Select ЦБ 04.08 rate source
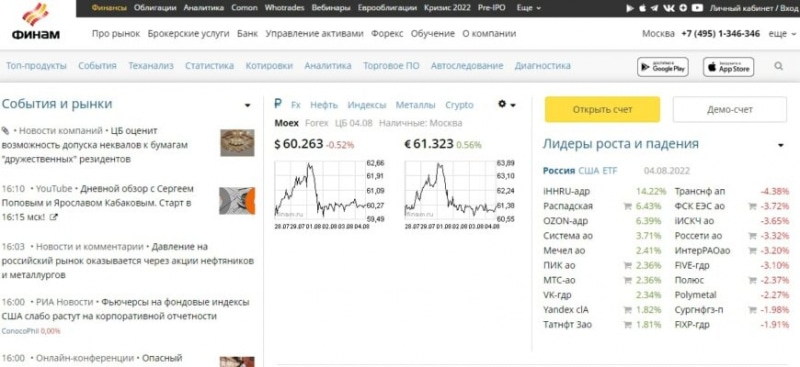800x367 pixels. coord(354,123)
